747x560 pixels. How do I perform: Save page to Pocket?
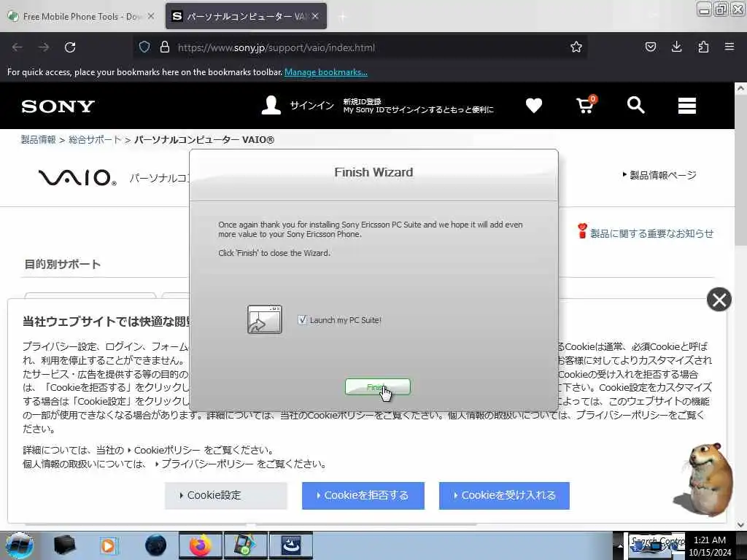(650, 47)
